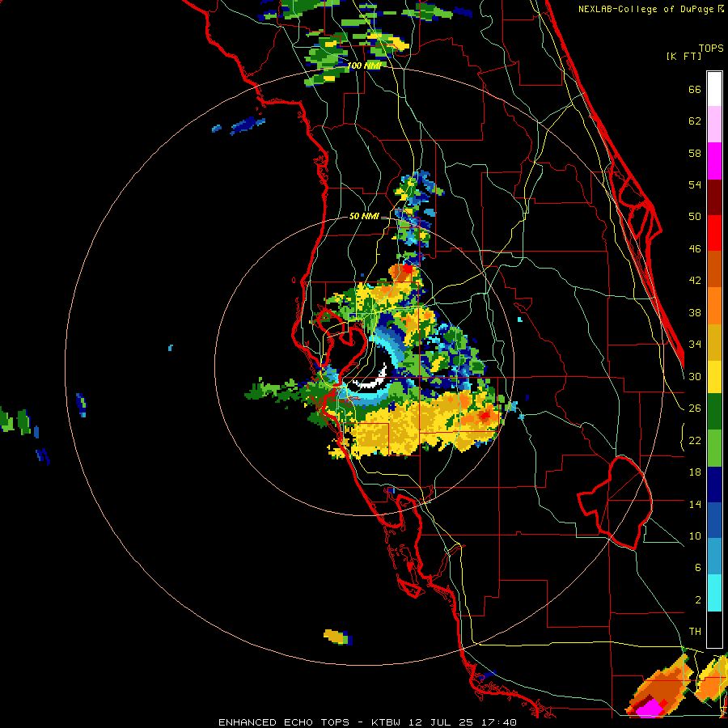Screen dimensions: 728x728
Task: Click the TOPS legend heading
Action: (x=711, y=49)
